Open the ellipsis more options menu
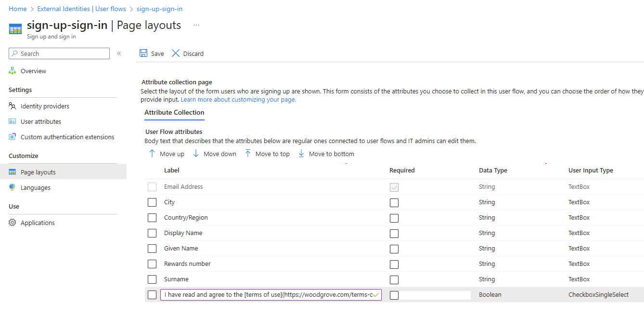The height and width of the screenshot is (317, 644). pos(196,25)
